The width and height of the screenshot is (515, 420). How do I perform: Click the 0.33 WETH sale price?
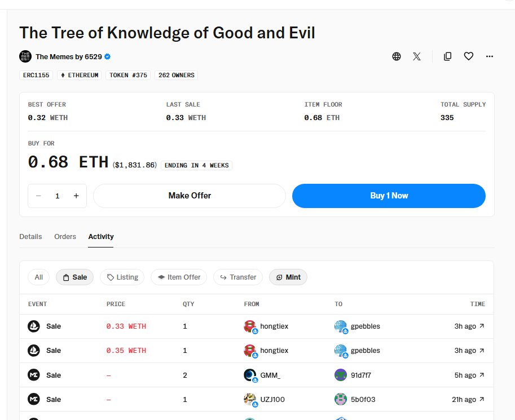(x=126, y=326)
